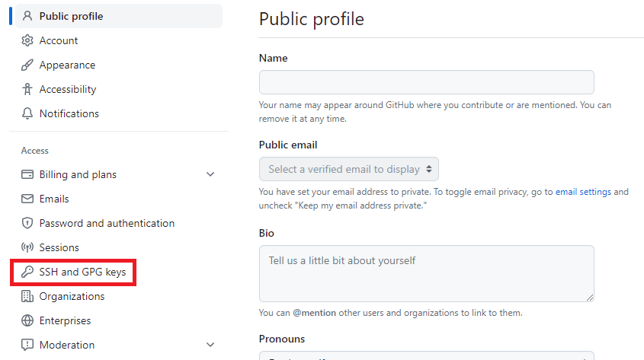Click the globe icon for Enterprises

[x=27, y=320]
